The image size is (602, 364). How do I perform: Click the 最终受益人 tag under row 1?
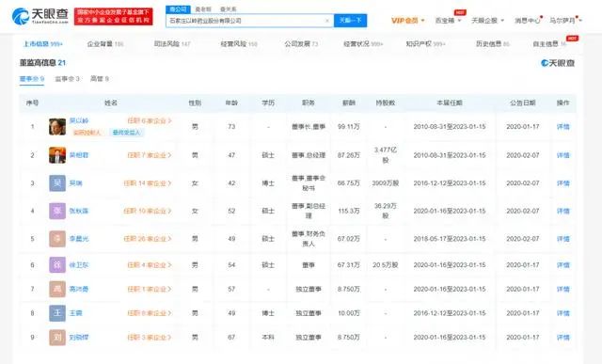click(126, 133)
